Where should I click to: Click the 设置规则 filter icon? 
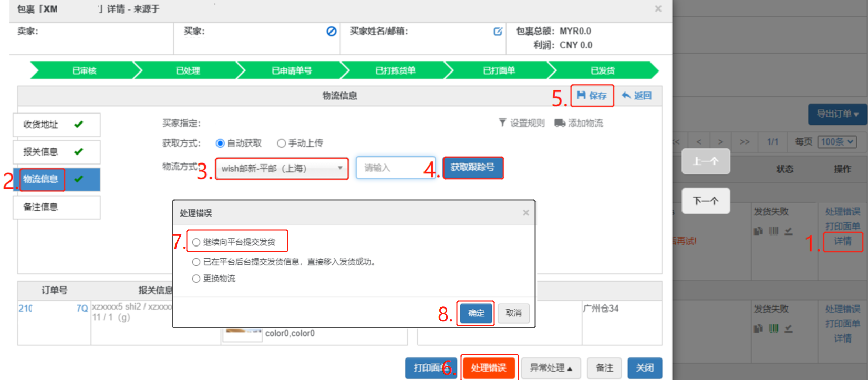tap(502, 122)
